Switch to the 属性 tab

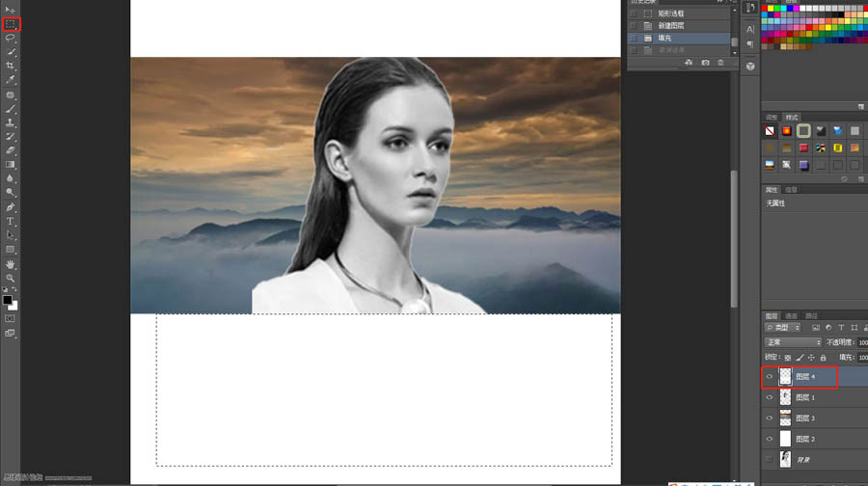(x=772, y=190)
